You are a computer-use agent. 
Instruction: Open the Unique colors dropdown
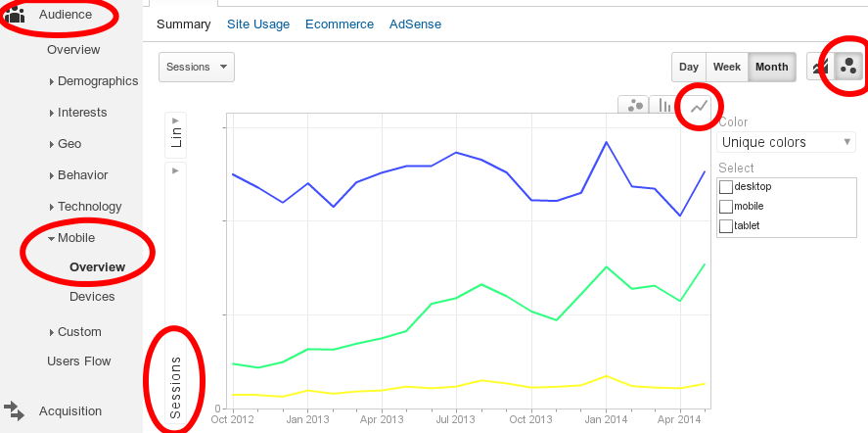[786, 142]
